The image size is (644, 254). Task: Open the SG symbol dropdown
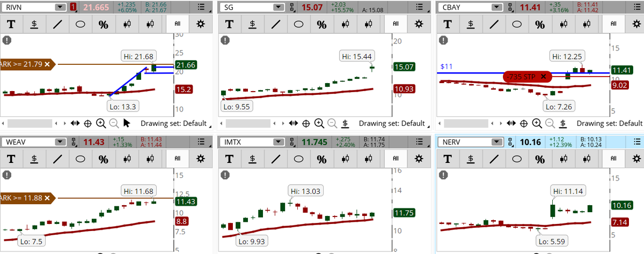278,8
